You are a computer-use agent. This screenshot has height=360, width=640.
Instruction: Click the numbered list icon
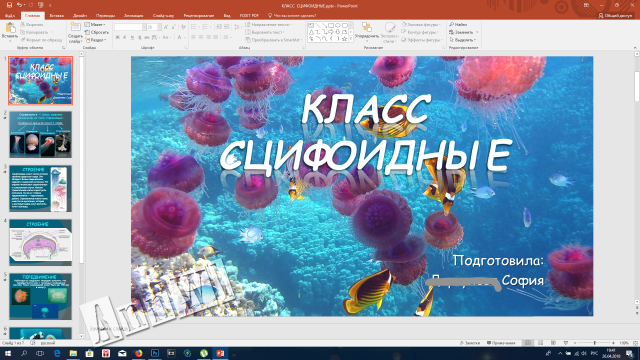(206, 27)
